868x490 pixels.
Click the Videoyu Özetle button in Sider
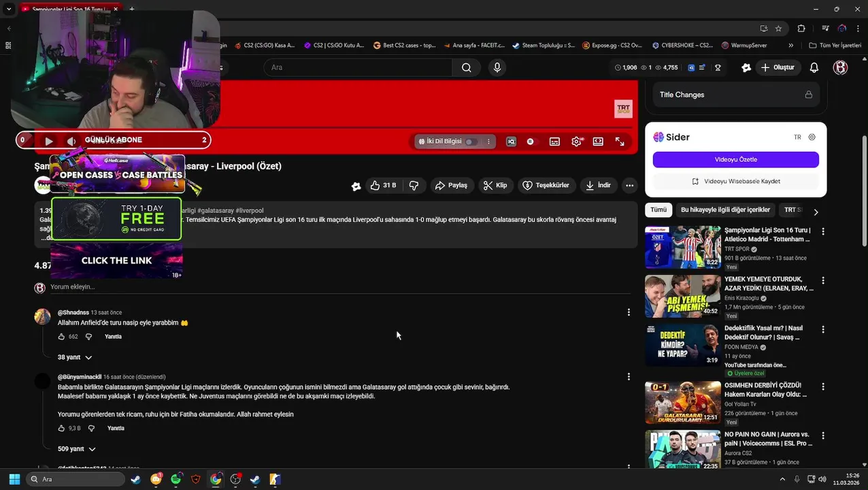point(736,159)
